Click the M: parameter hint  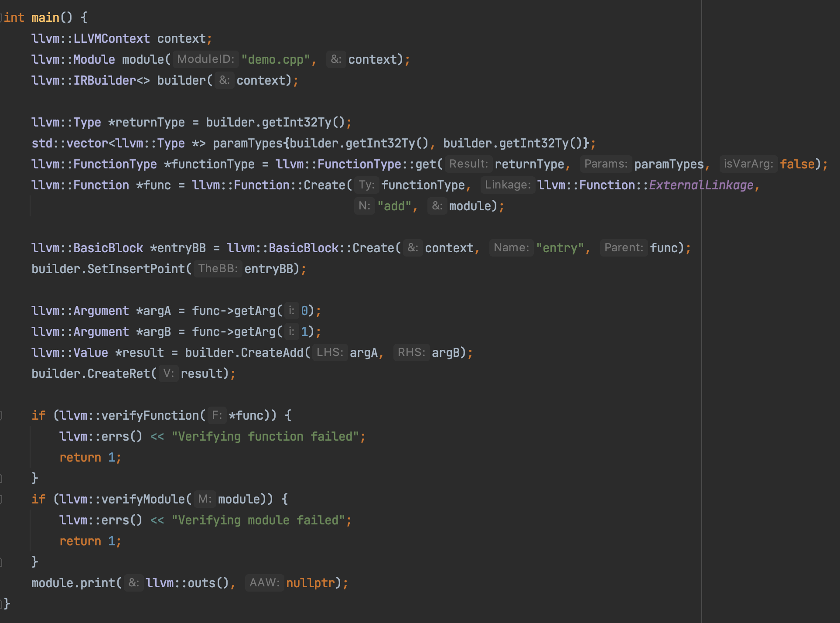pyautogui.click(x=205, y=499)
